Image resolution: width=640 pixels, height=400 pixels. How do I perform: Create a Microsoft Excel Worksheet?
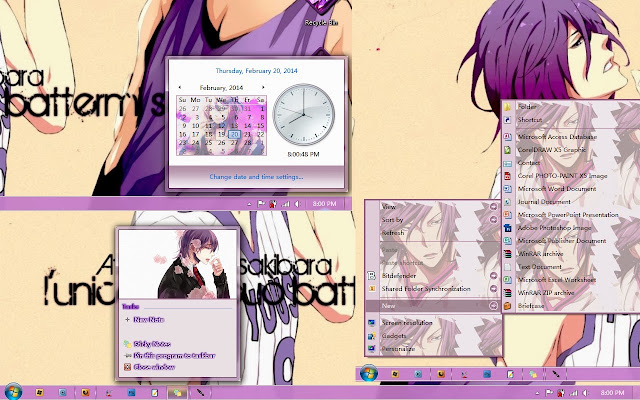[x=571, y=280]
